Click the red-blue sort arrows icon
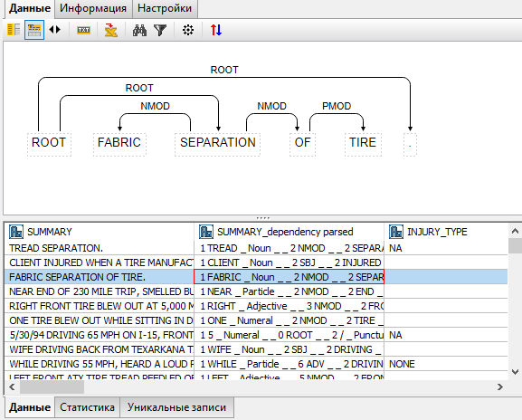Screen dimensions: 522x420 pyautogui.click(x=216, y=30)
